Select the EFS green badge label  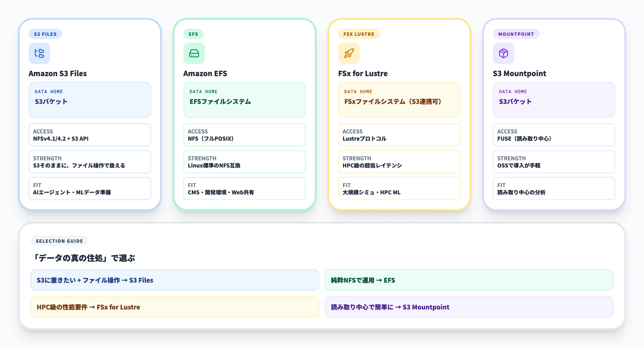tap(193, 34)
